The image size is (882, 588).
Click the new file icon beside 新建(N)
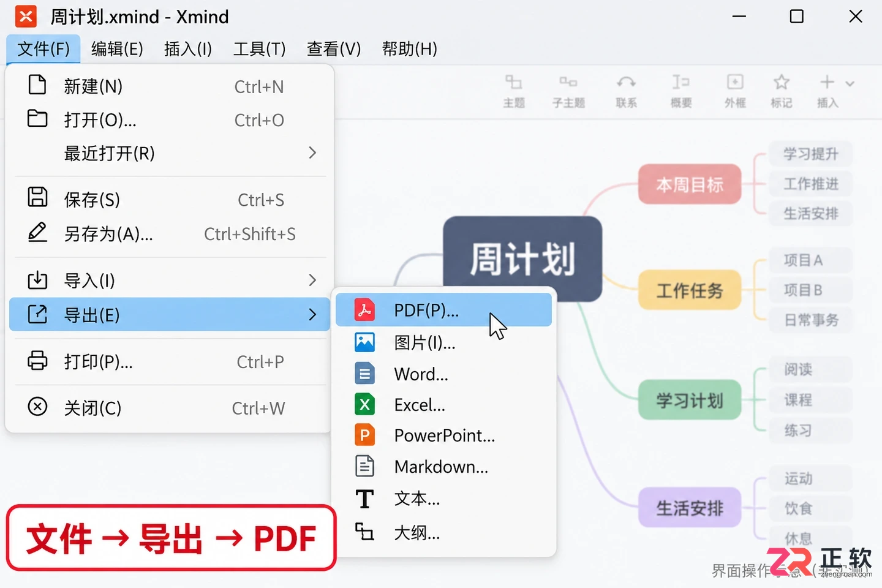[37, 85]
